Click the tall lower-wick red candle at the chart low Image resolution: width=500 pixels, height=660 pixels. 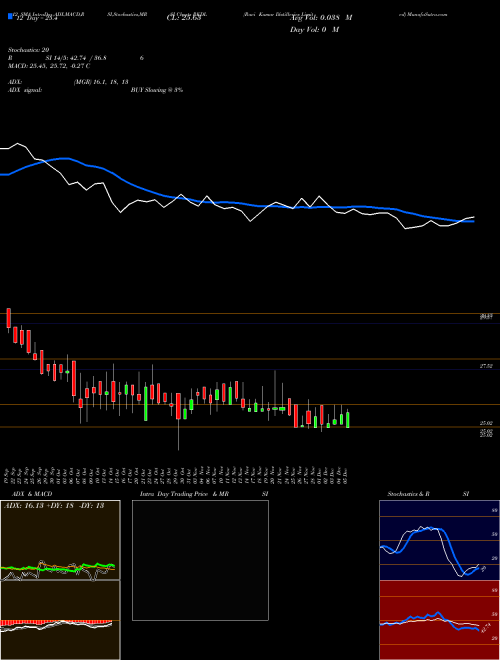click(x=178, y=422)
